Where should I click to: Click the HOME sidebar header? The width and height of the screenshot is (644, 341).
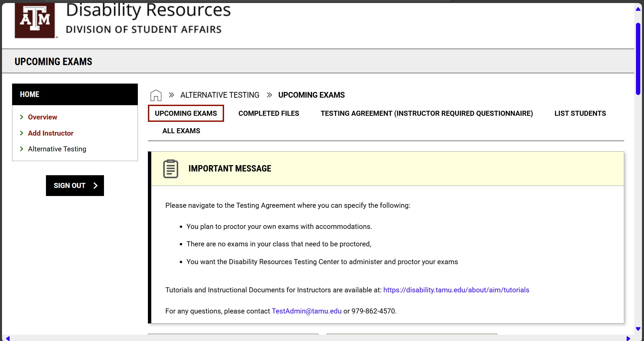point(30,94)
